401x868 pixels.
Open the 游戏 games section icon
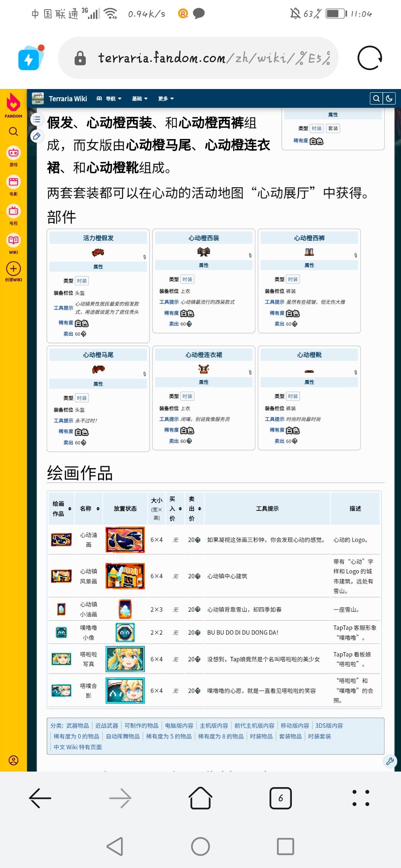[x=13, y=153]
